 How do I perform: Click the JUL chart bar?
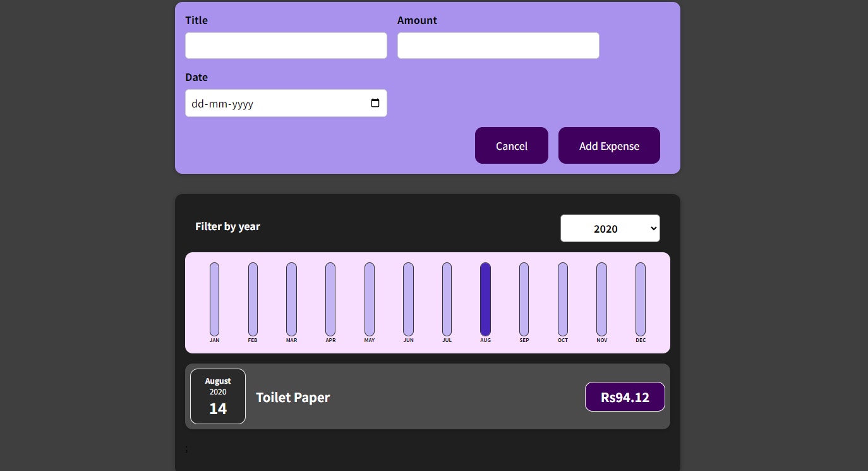447,299
